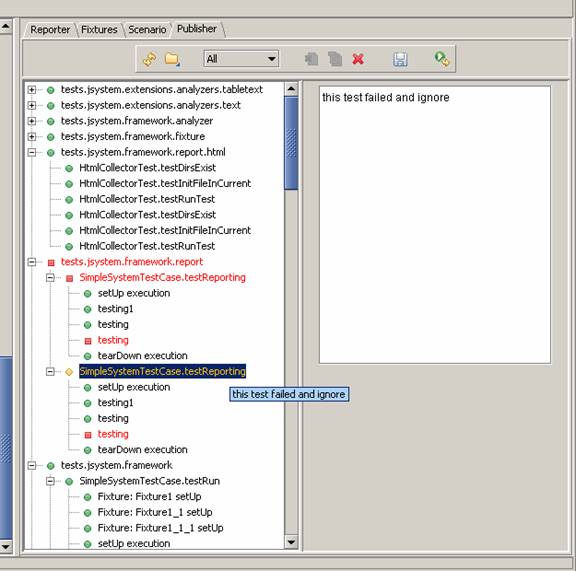
Task: Open the Fixtures tab
Action: click(99, 30)
